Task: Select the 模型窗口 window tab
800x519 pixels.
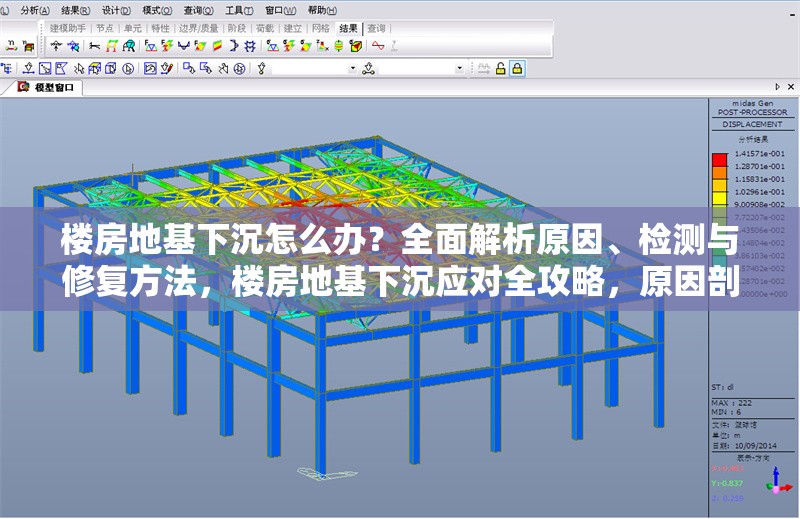Action: coord(46,87)
